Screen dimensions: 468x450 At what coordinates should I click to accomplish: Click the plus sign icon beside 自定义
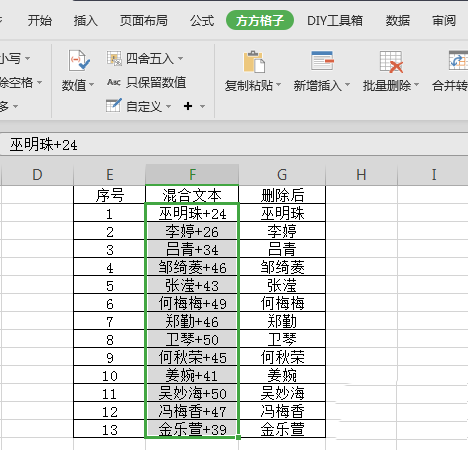pyautogui.click(x=188, y=106)
